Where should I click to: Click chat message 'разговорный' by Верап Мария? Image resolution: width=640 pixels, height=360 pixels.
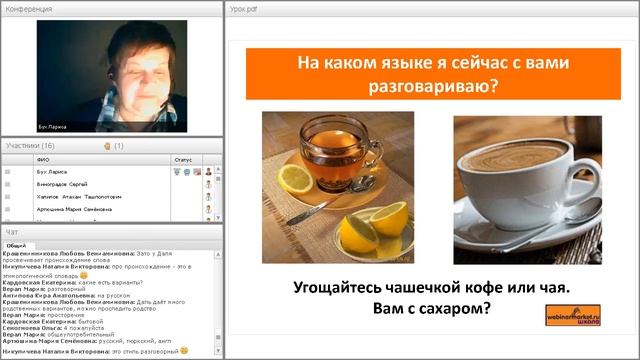tap(67, 289)
